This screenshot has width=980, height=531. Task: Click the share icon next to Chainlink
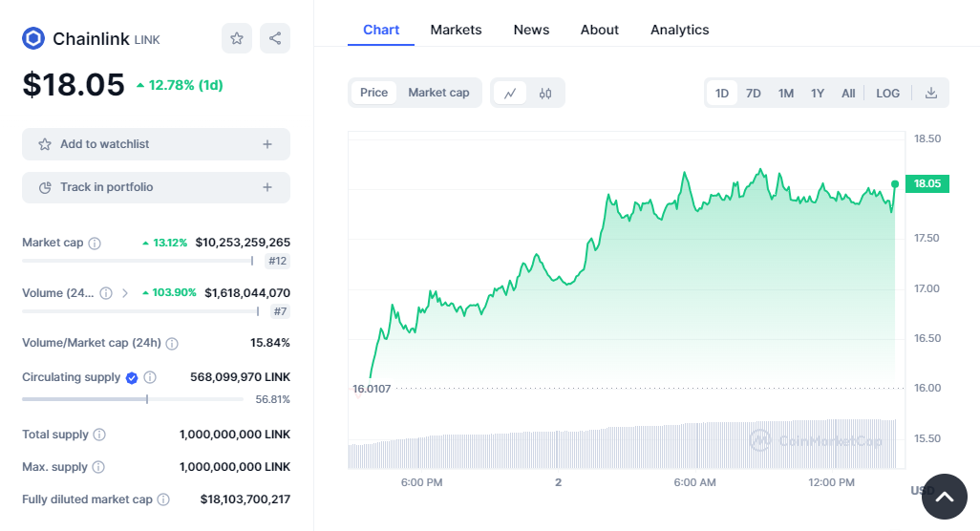pos(275,38)
